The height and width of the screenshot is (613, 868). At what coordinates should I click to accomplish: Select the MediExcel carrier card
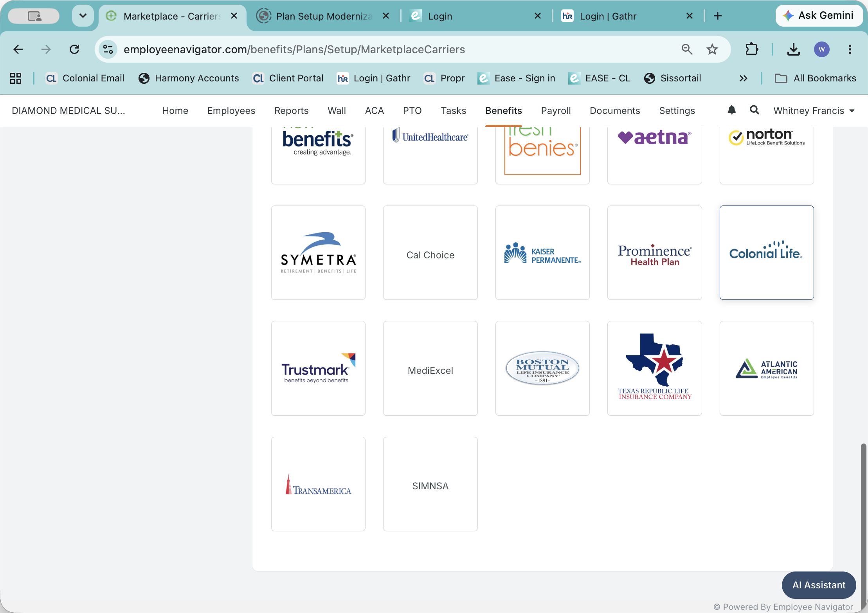coord(430,368)
